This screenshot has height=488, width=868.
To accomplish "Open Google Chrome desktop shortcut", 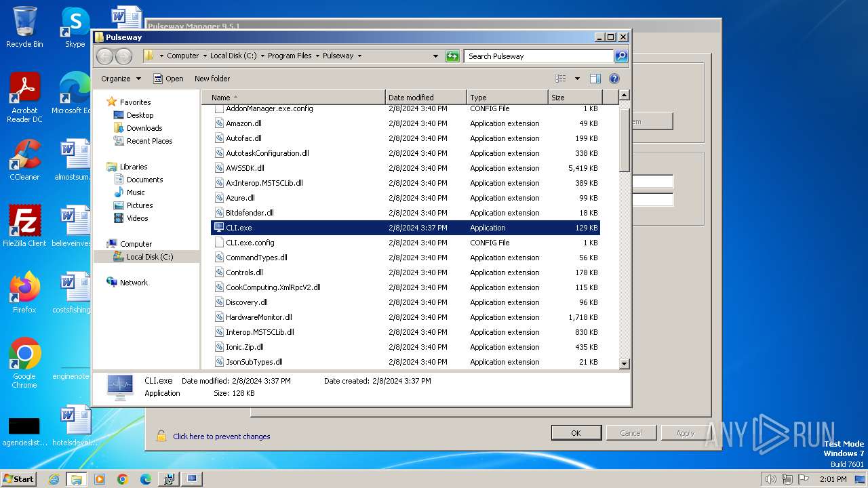I will (24, 363).
